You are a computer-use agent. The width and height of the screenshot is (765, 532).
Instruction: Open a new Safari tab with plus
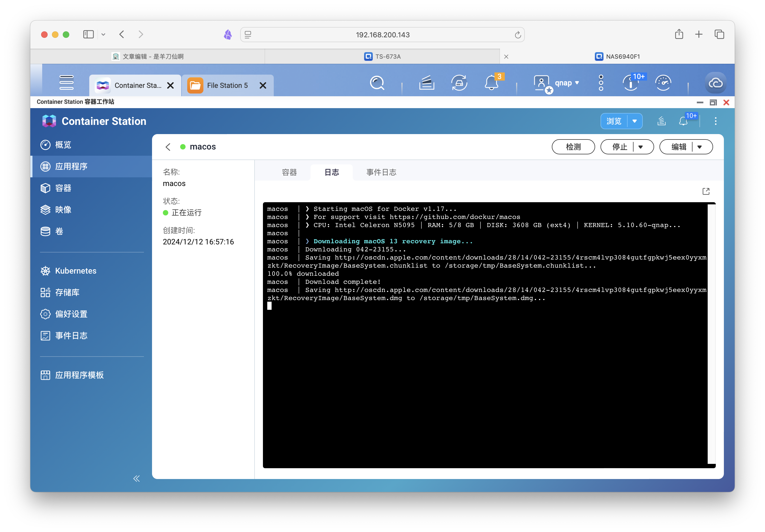tap(699, 34)
